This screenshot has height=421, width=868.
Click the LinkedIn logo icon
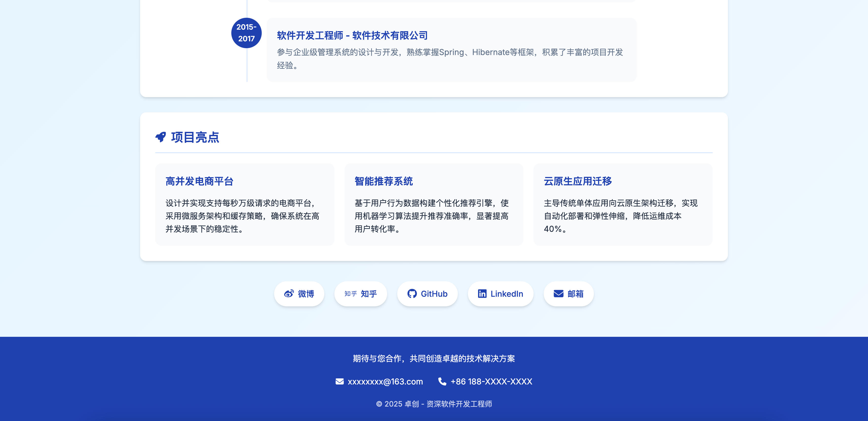pyautogui.click(x=482, y=293)
